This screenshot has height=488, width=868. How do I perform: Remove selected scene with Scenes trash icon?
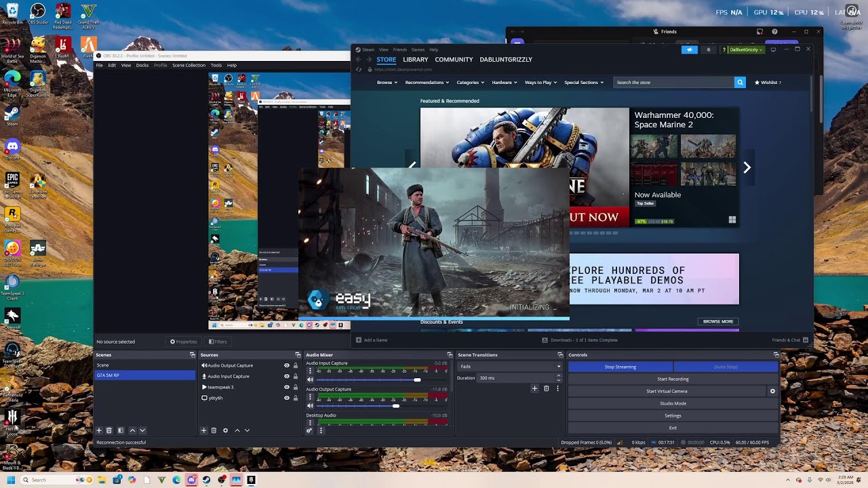coord(109,430)
